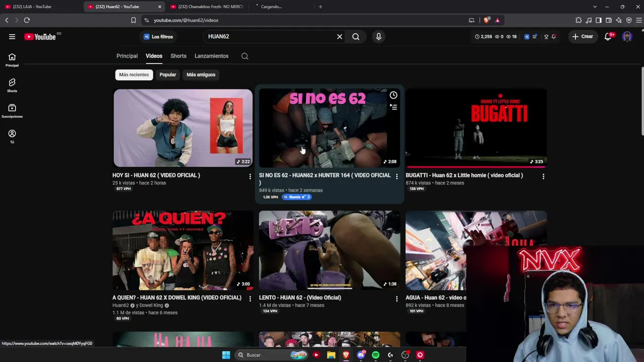The image size is (644, 362).
Task: Add SI NO ES 62 to queue
Action: [x=393, y=107]
